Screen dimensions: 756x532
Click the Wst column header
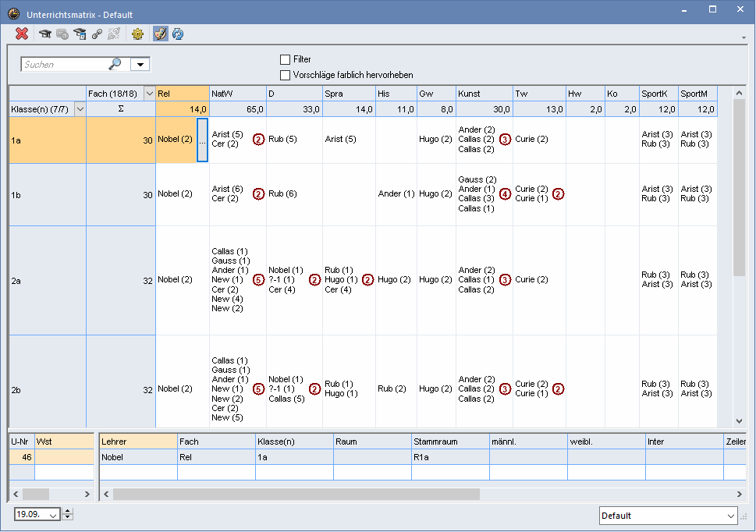click(64, 442)
